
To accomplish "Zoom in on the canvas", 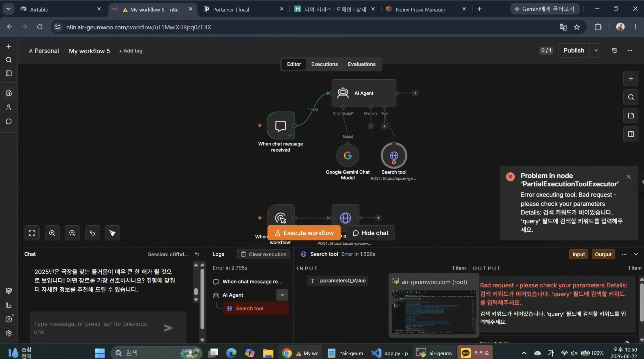I will [52, 233].
